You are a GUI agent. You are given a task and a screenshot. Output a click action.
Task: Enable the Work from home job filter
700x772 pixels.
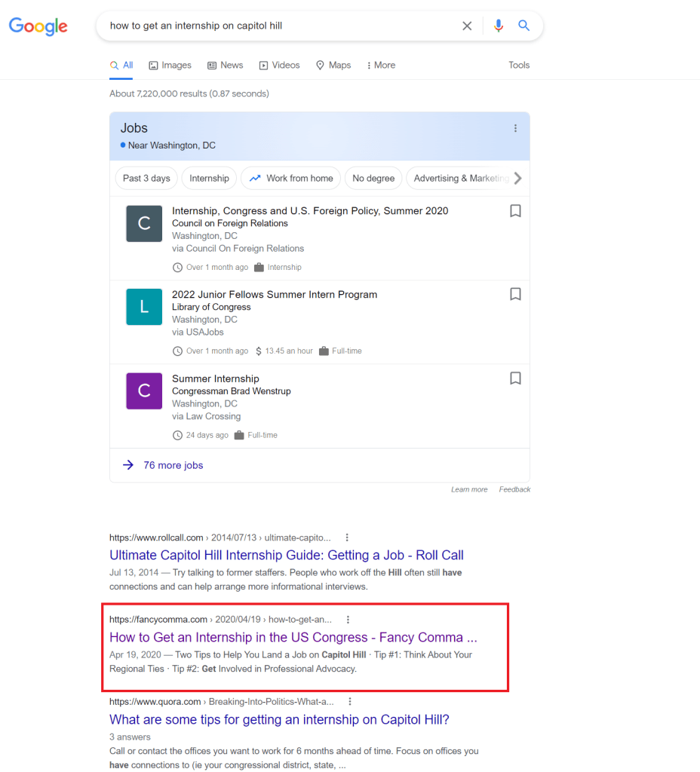pos(290,178)
